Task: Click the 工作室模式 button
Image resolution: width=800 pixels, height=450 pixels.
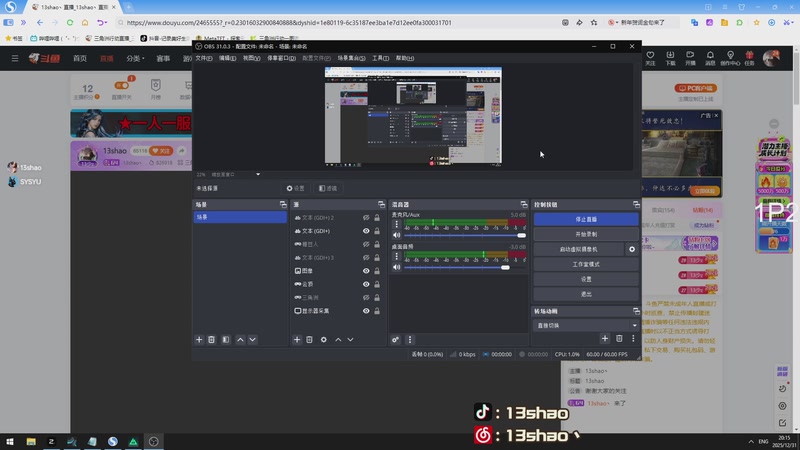Action: (586, 264)
